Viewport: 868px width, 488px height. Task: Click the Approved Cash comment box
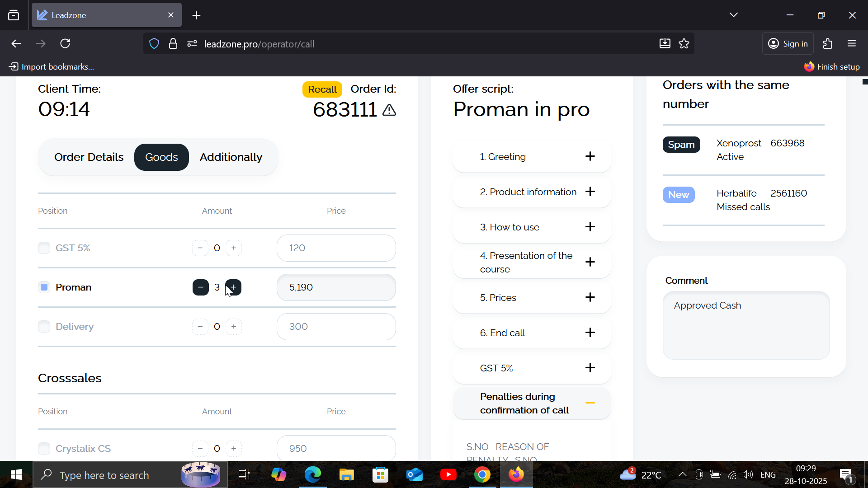(746, 325)
